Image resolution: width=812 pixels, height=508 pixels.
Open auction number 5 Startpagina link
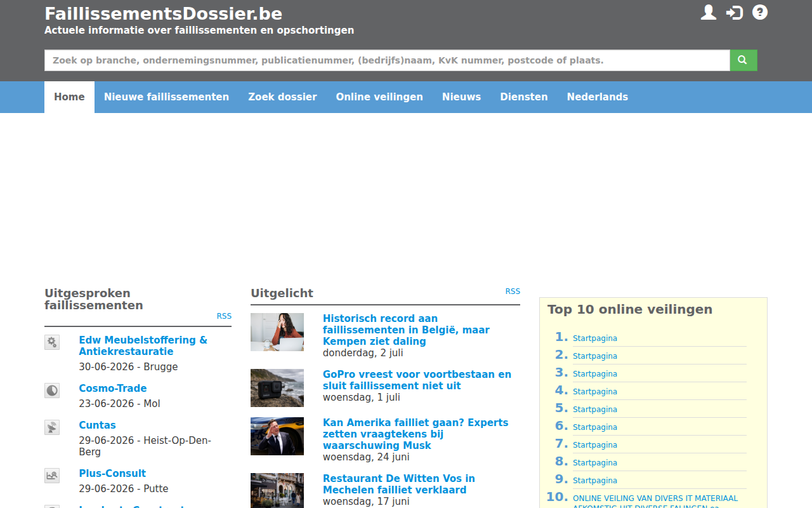(x=595, y=410)
